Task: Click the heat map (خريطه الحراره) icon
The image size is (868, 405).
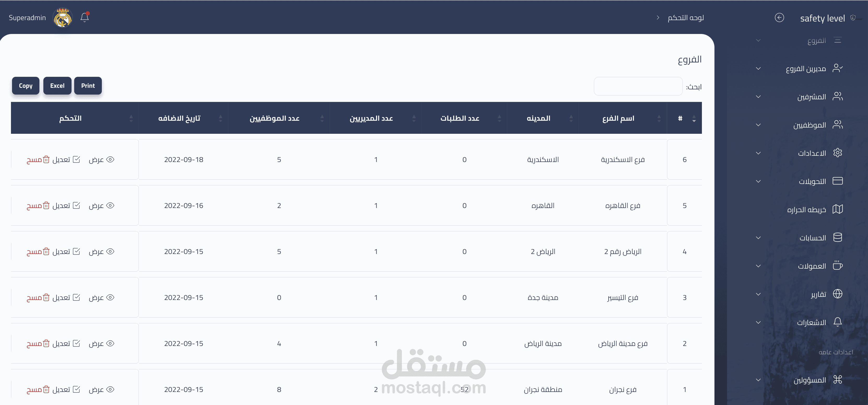Action: coord(837,209)
